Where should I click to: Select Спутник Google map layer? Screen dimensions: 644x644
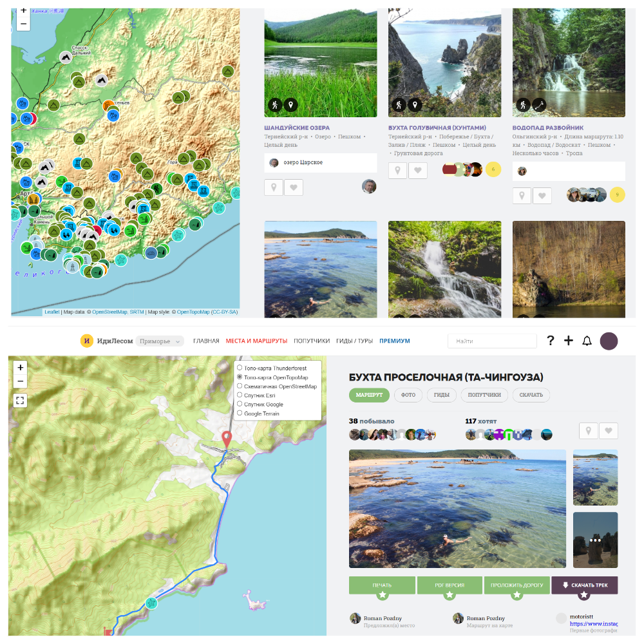[240, 404]
